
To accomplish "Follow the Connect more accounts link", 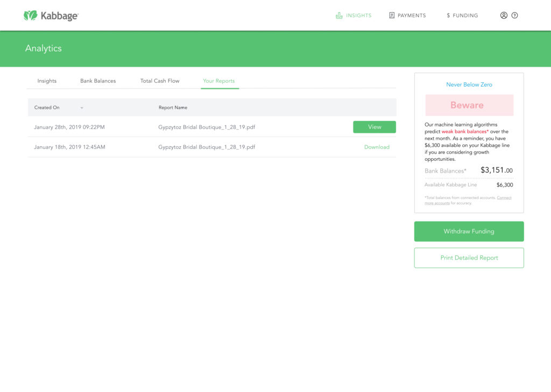I will pyautogui.click(x=504, y=198).
